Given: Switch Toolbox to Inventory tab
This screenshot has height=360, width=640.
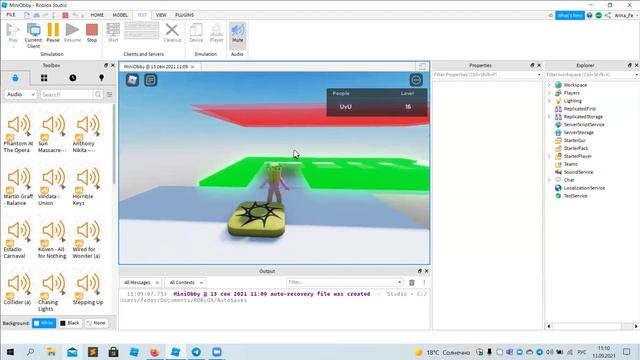Looking at the screenshot, I should [44, 78].
